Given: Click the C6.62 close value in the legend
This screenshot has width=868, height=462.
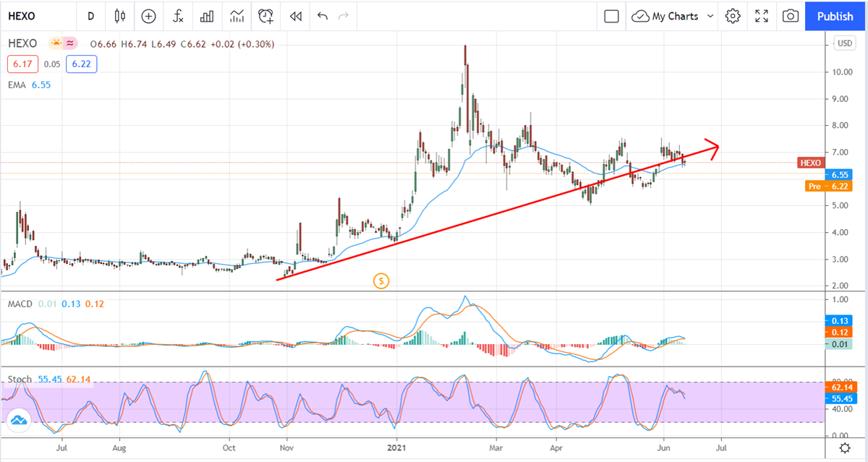Looking at the screenshot, I should pyautogui.click(x=194, y=43).
